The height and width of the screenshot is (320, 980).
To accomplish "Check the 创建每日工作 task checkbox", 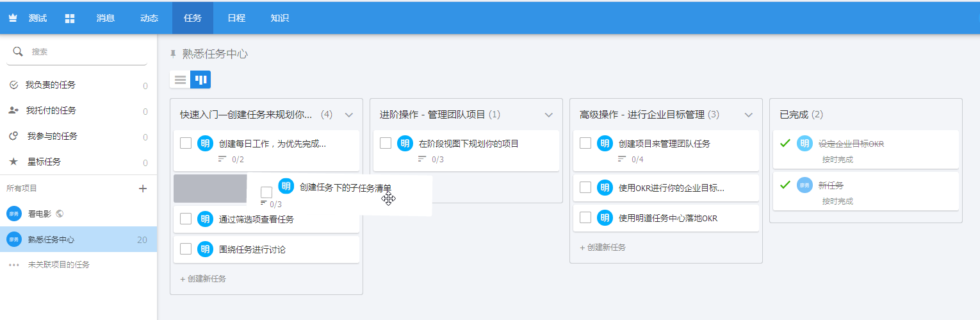I will coord(186,143).
